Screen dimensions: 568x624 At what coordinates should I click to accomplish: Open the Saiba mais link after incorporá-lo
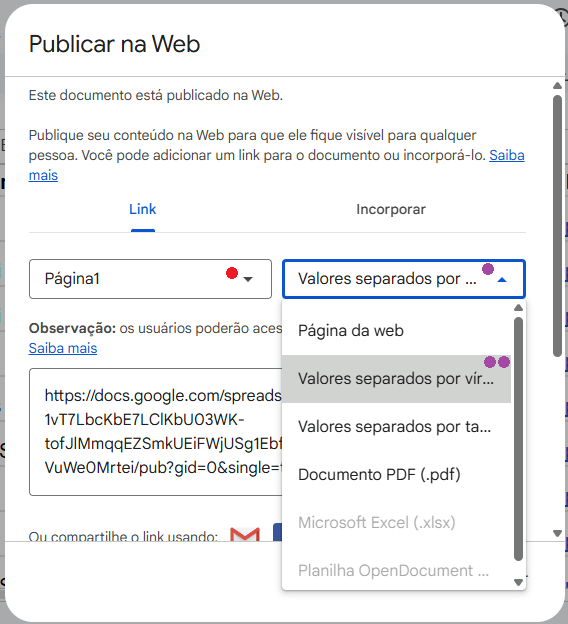[x=507, y=155]
